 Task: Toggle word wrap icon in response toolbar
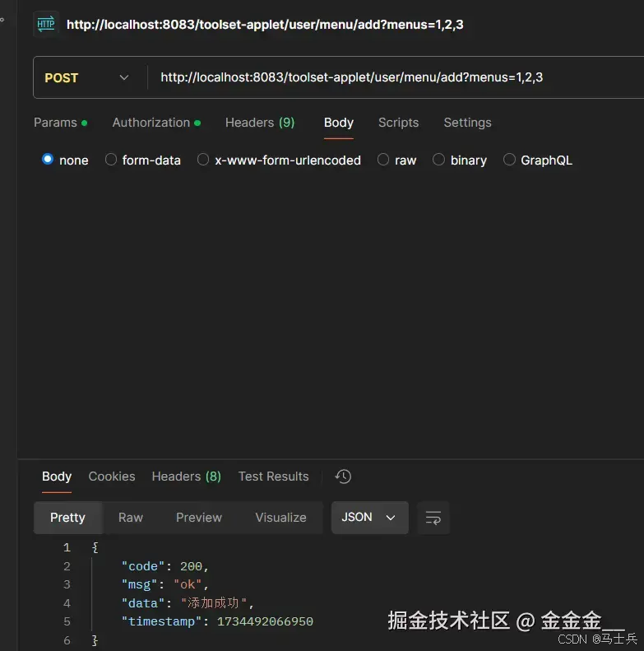click(433, 518)
